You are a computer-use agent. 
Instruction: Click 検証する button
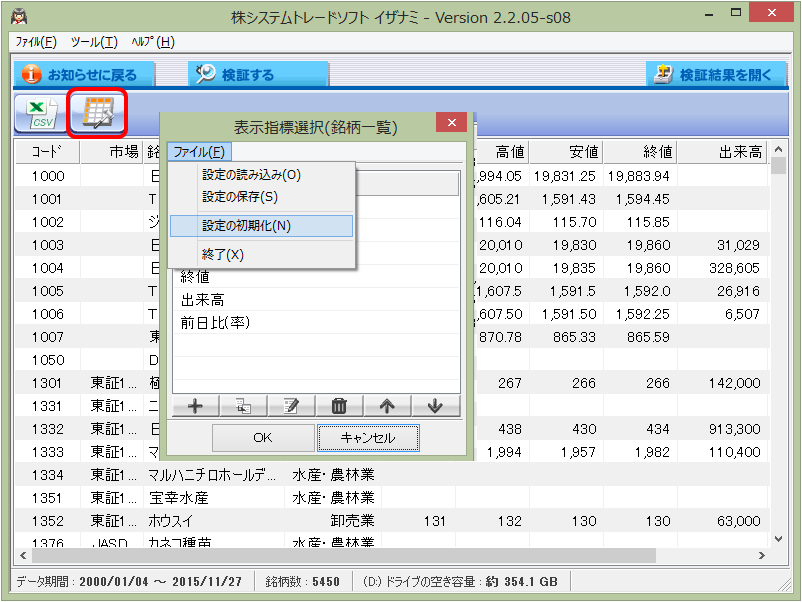pos(258,75)
